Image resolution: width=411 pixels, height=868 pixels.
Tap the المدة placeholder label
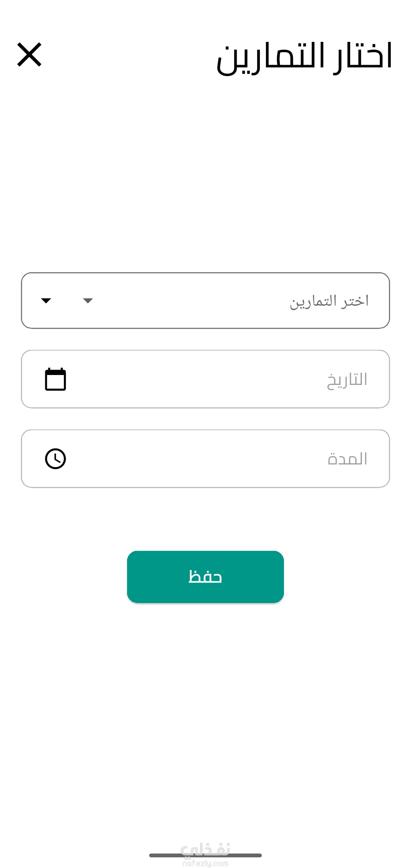coord(347,459)
